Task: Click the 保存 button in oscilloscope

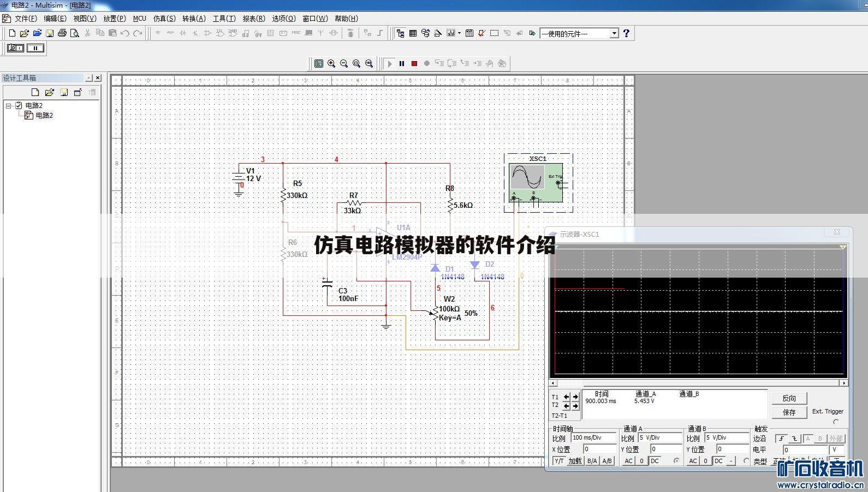Action: coord(789,412)
